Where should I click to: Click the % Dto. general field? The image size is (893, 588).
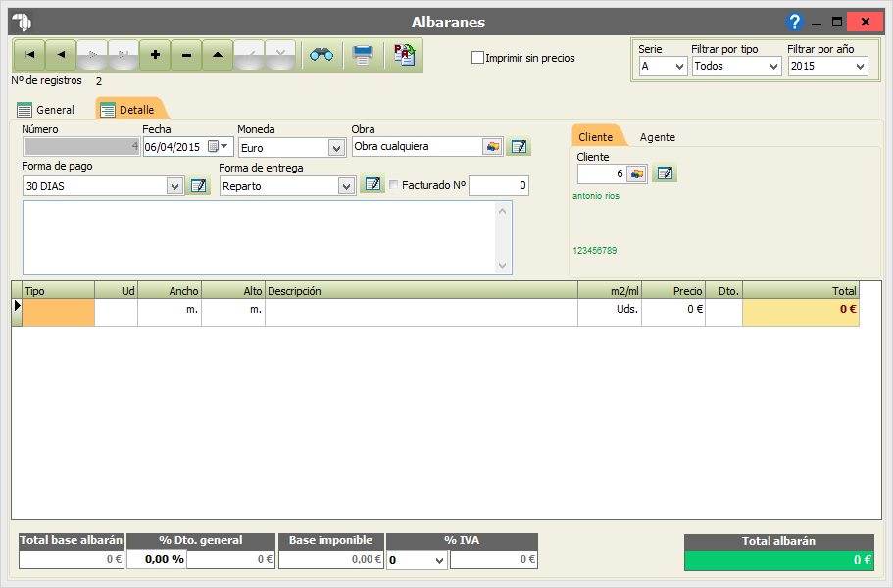[156, 559]
